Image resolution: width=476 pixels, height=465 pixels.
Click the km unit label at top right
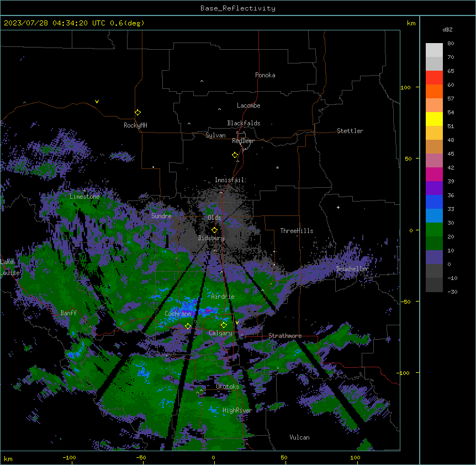tap(411, 23)
